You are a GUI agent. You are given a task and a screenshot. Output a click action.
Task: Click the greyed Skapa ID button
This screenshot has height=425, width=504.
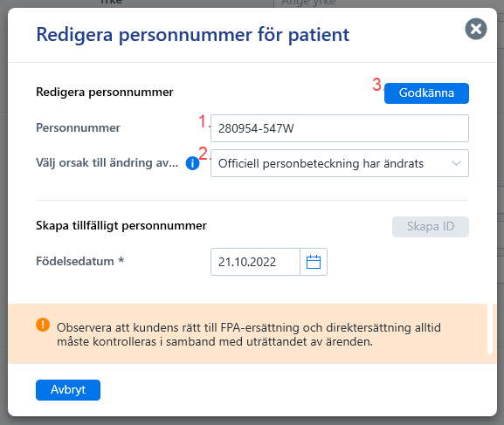pos(431,227)
